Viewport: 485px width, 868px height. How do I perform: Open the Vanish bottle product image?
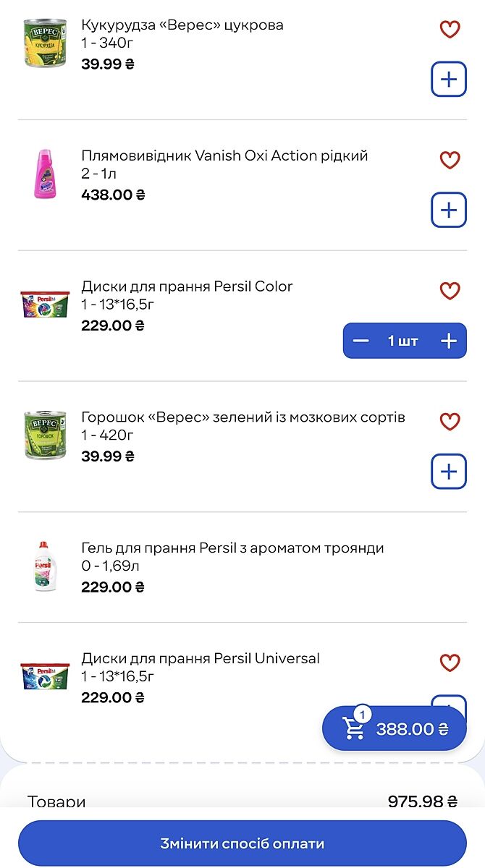pyautogui.click(x=45, y=174)
